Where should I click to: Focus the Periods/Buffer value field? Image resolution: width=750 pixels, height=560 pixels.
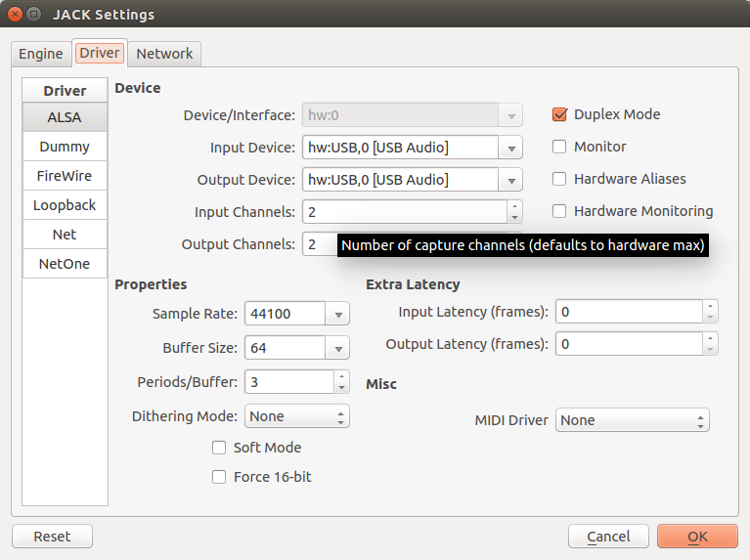coord(289,382)
